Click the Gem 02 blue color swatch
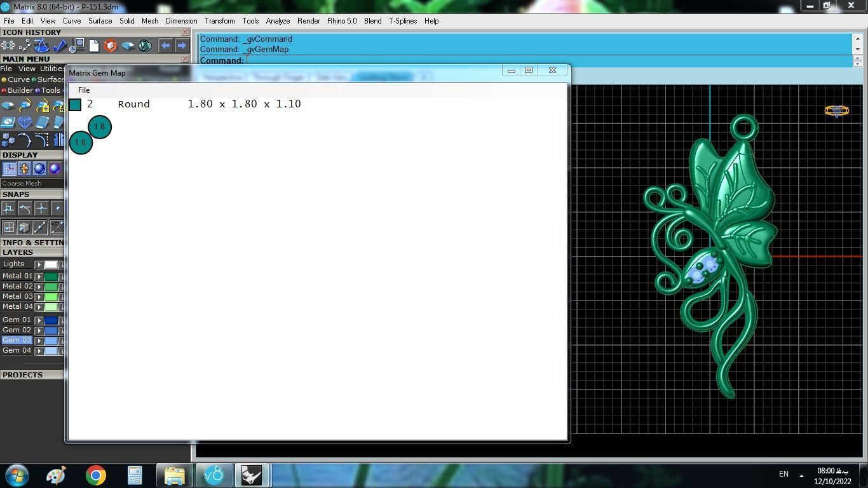 (51, 330)
